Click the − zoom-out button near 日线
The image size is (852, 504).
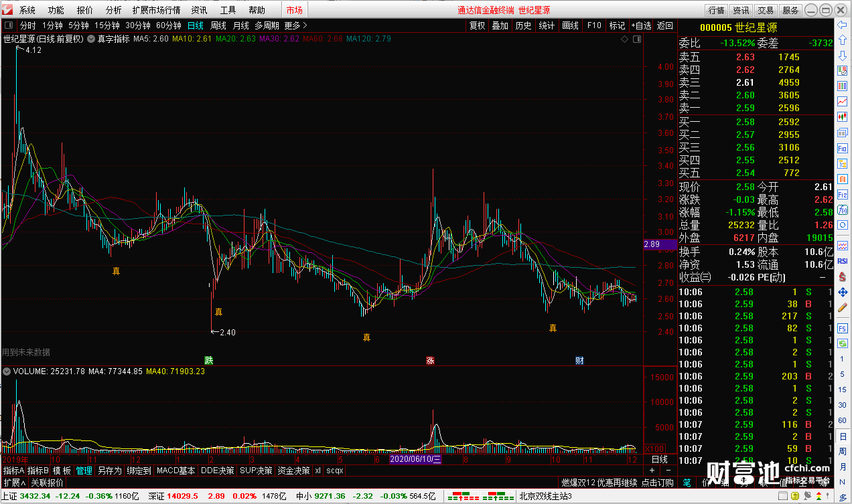[x=667, y=471]
